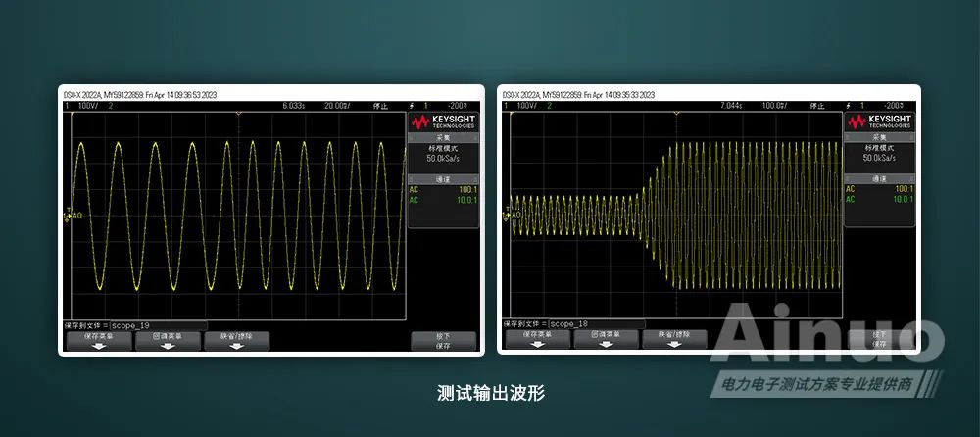This screenshot has width=980, height=437.
Task: Open the Recall menu on the scope_18 screen
Action: point(605,339)
